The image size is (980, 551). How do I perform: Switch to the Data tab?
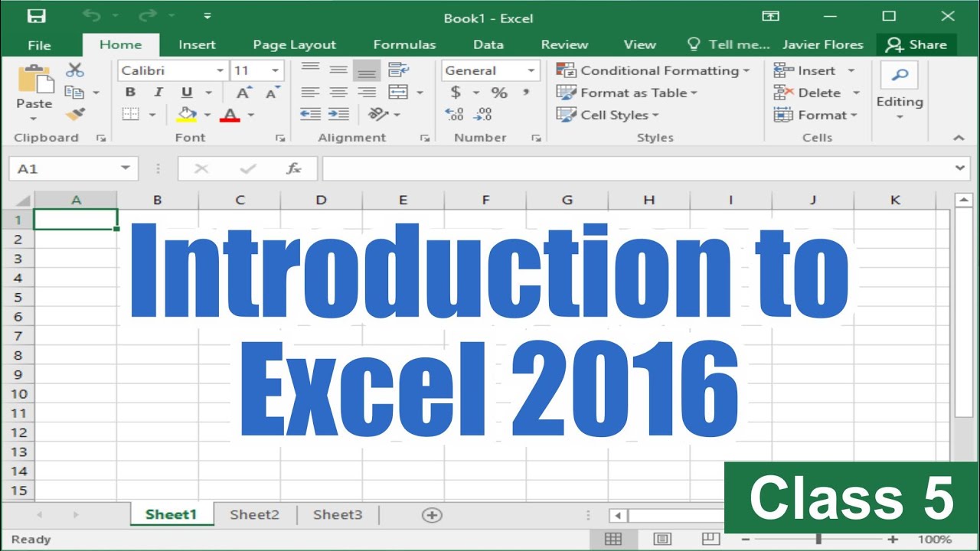488,44
